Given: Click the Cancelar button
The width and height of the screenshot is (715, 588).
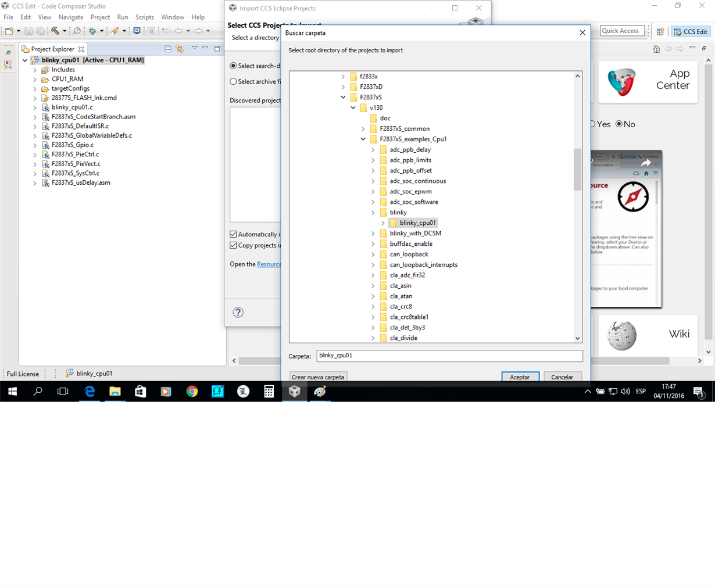Looking at the screenshot, I should 563,377.
